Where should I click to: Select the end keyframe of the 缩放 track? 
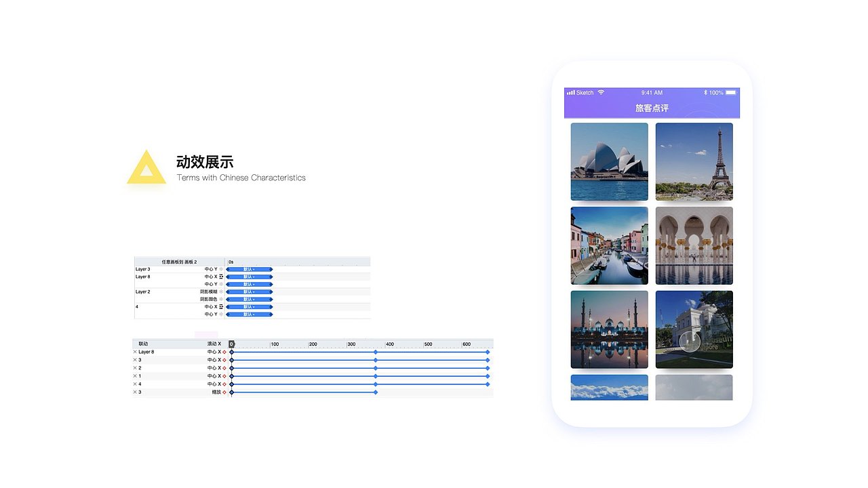pyautogui.click(x=376, y=392)
